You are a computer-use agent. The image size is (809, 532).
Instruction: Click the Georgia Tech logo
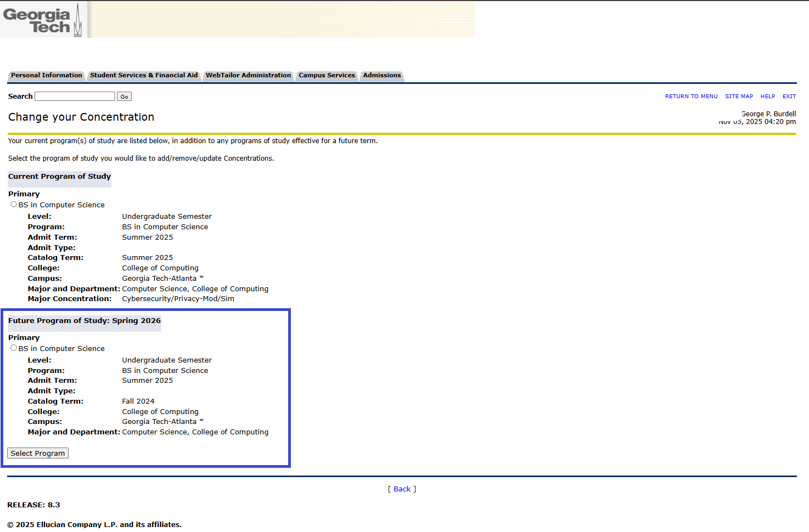click(42, 21)
